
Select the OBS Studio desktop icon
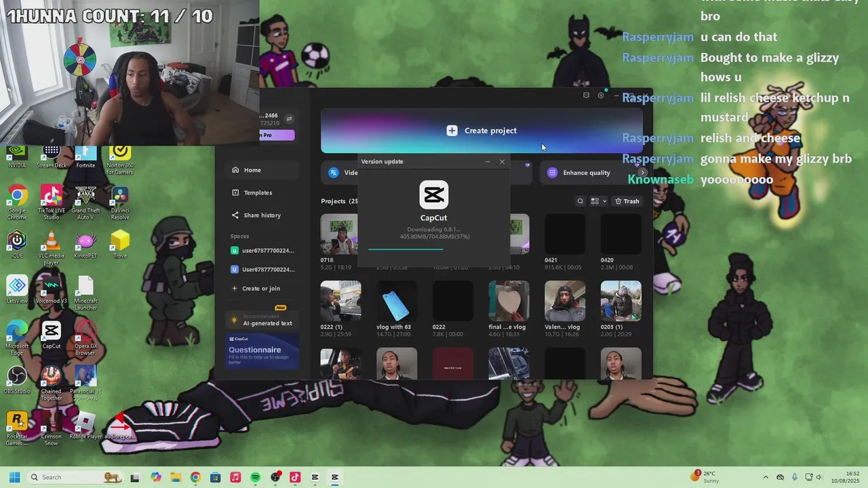click(17, 380)
